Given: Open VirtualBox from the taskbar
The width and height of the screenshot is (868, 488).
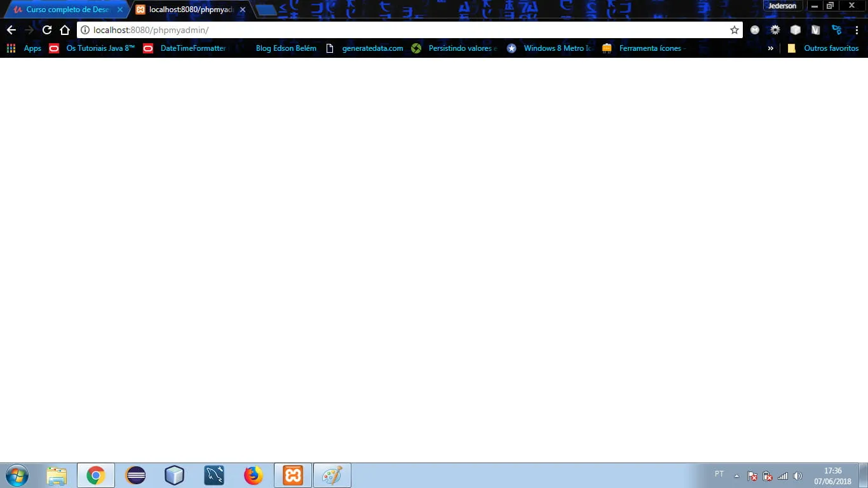Looking at the screenshot, I should coord(175,475).
